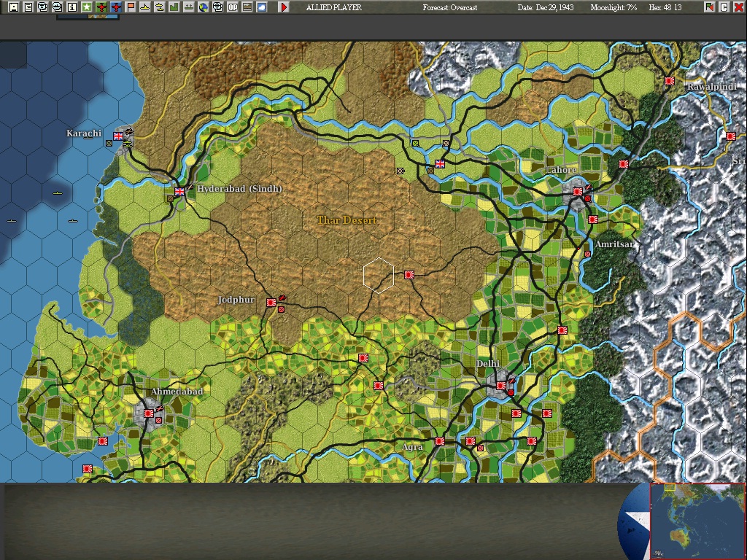
Task: Click the 'Amritsar' city label
Action: 614,244
